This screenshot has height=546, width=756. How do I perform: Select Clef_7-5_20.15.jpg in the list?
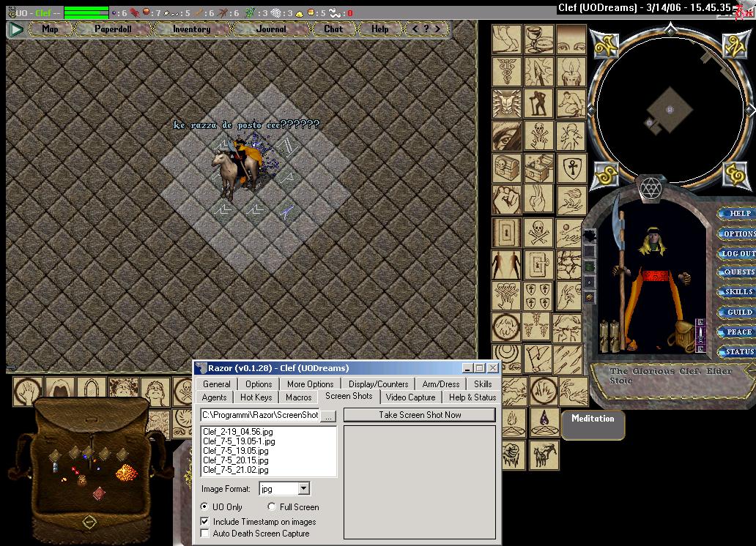click(236, 460)
